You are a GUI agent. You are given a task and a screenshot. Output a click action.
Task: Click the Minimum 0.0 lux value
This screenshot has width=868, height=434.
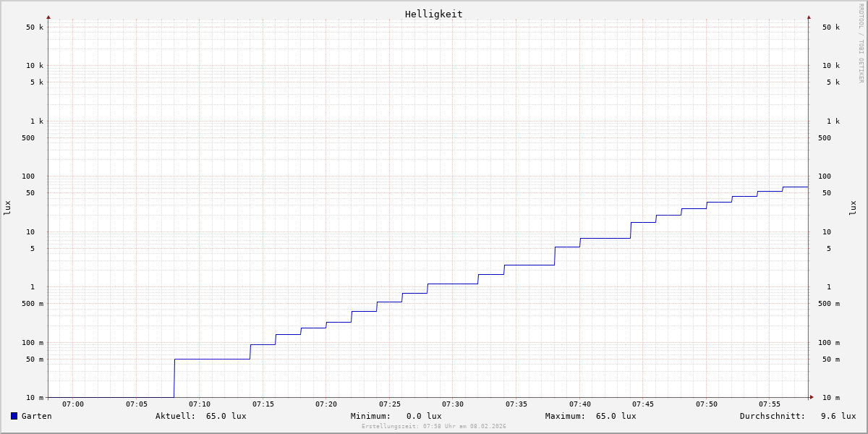(423, 416)
